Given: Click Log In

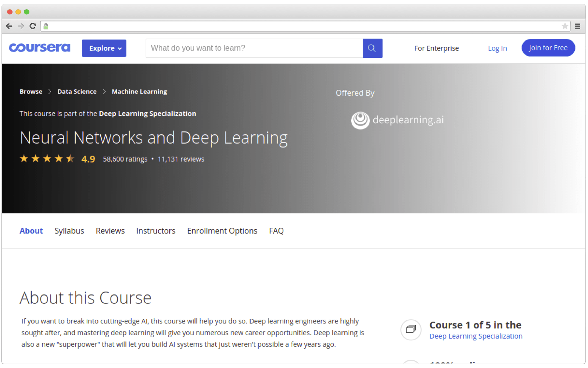Looking at the screenshot, I should [x=497, y=48].
